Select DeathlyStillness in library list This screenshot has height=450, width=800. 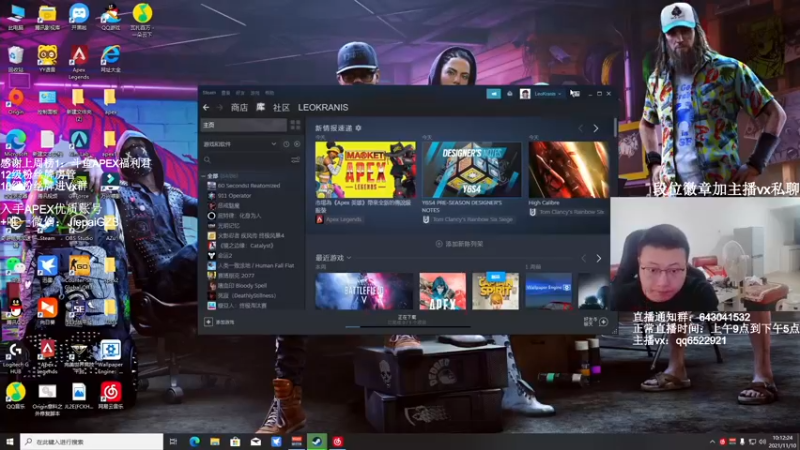pyautogui.click(x=246, y=296)
